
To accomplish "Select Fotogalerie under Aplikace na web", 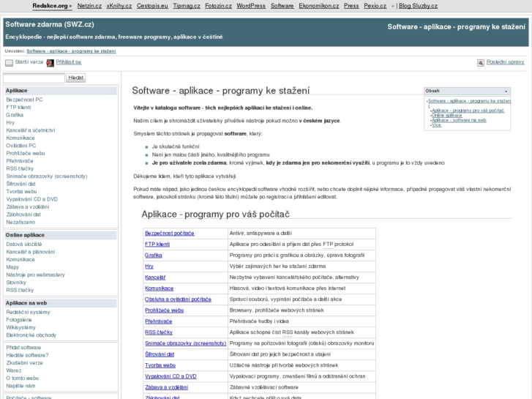I will point(19,319).
